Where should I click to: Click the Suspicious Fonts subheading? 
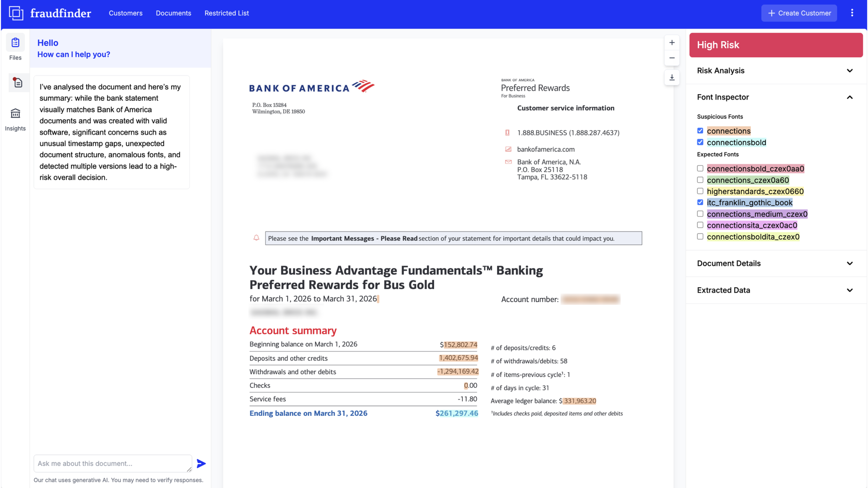coord(720,117)
